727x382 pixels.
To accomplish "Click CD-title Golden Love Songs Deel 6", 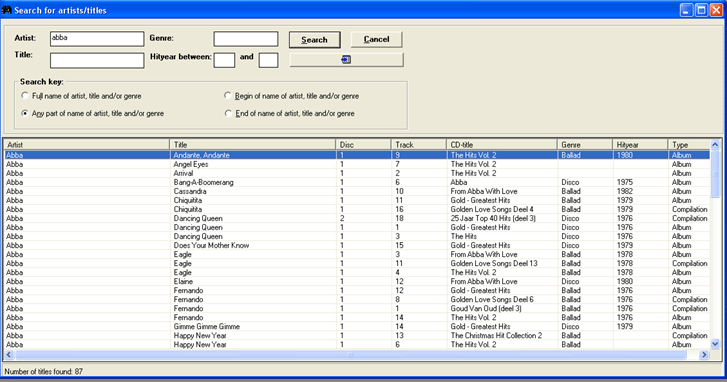I will point(492,299).
